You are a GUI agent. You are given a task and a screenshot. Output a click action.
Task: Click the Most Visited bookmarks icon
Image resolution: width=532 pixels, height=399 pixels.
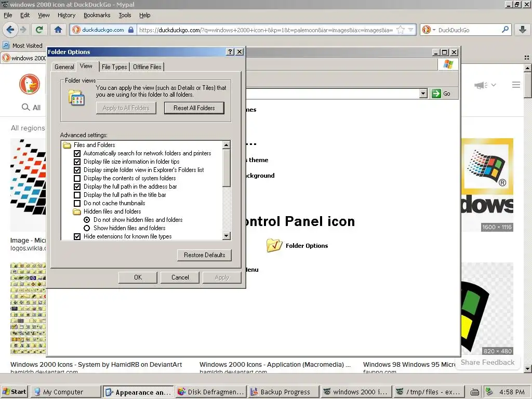pos(6,45)
